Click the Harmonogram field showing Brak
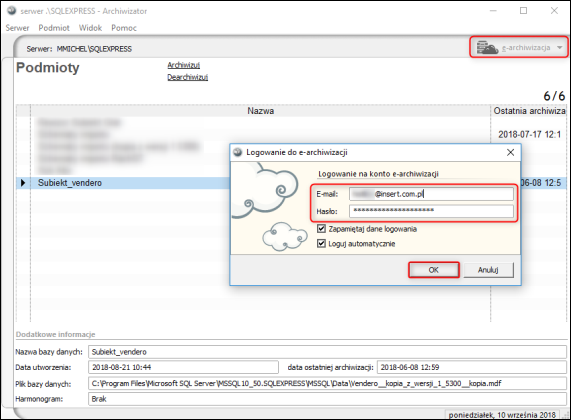The image size is (571, 420). pyautogui.click(x=327, y=399)
